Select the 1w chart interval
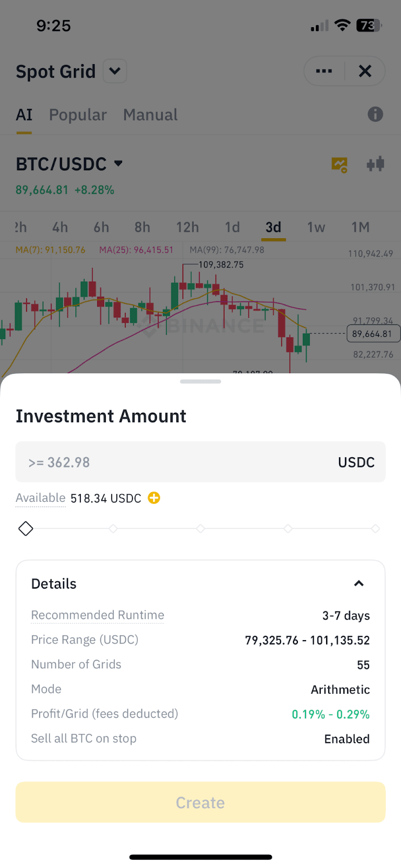The width and height of the screenshot is (401, 868). pos(316,227)
